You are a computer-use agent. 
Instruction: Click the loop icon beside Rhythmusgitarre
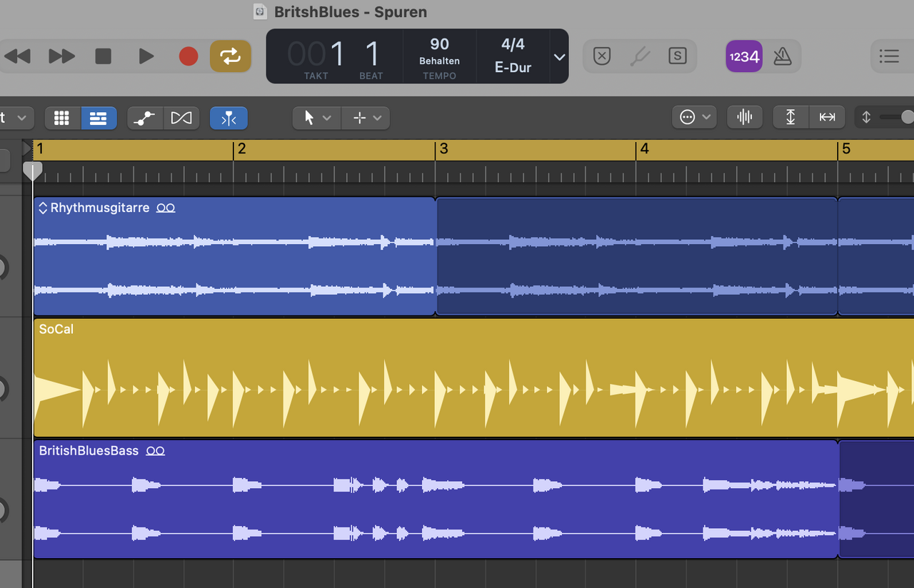tap(166, 208)
